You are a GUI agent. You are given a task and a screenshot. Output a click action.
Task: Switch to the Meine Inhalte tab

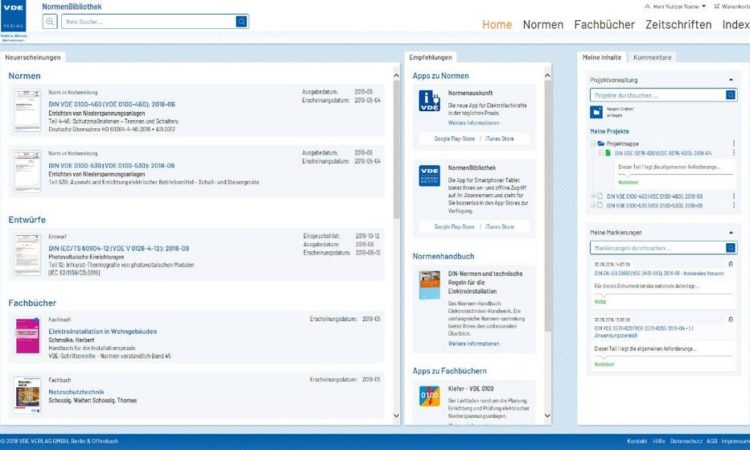602,57
